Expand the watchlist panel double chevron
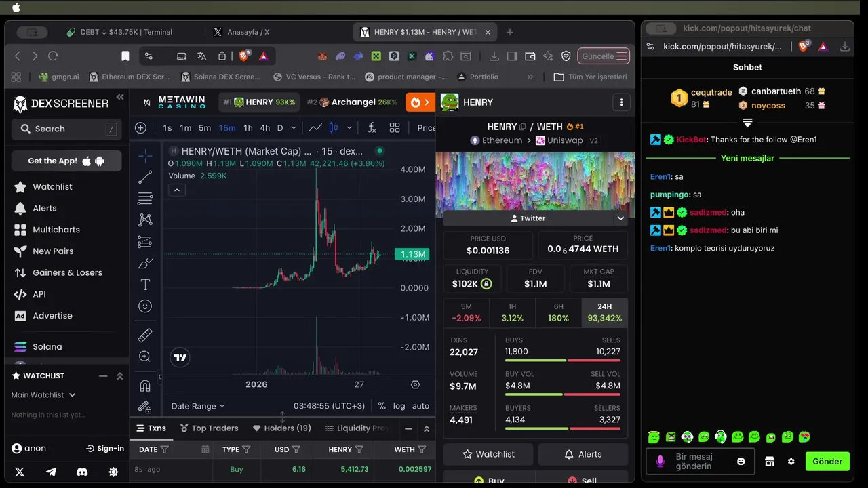This screenshot has height=488, width=868. point(120,375)
